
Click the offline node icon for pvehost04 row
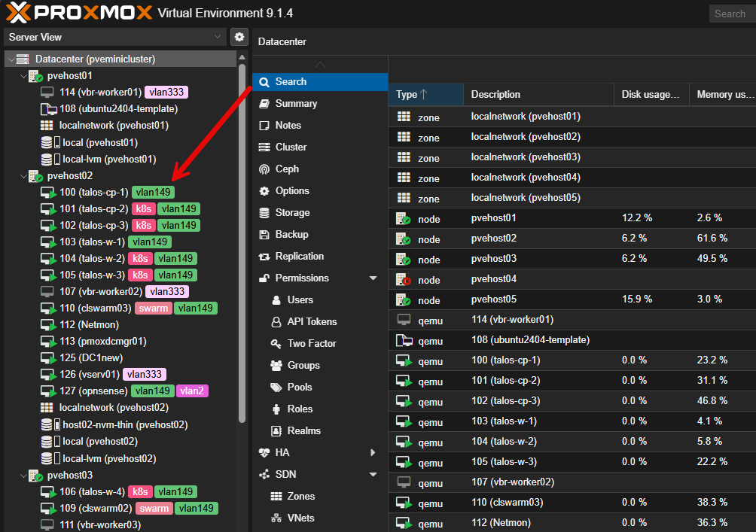click(x=403, y=279)
